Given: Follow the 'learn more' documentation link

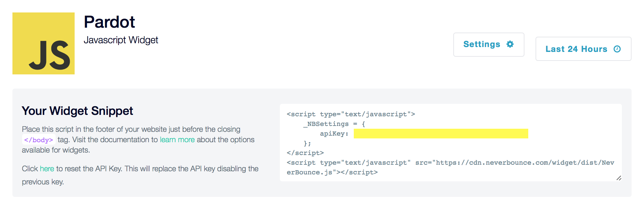Looking at the screenshot, I should pos(177,139).
